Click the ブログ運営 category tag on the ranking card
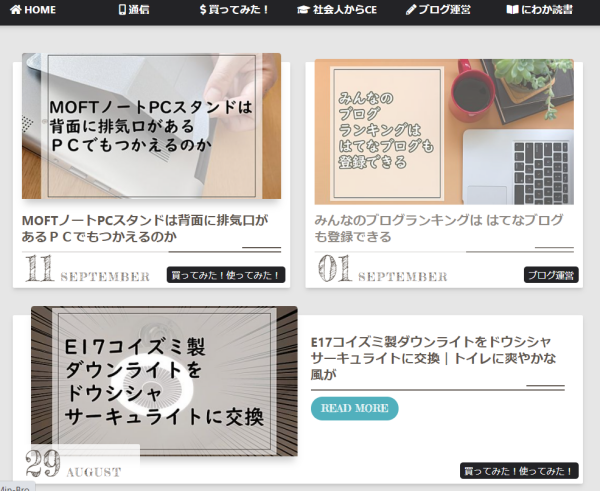The height and width of the screenshot is (491, 600). (551, 275)
